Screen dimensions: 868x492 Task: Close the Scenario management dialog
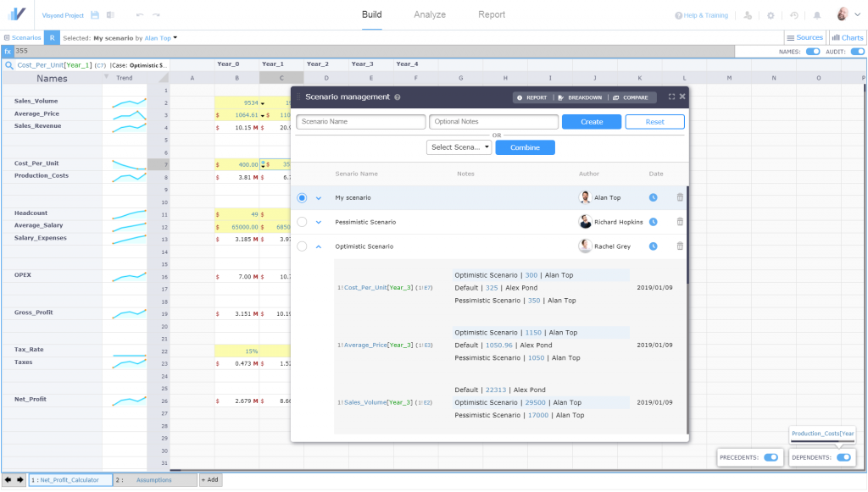pyautogui.click(x=682, y=97)
